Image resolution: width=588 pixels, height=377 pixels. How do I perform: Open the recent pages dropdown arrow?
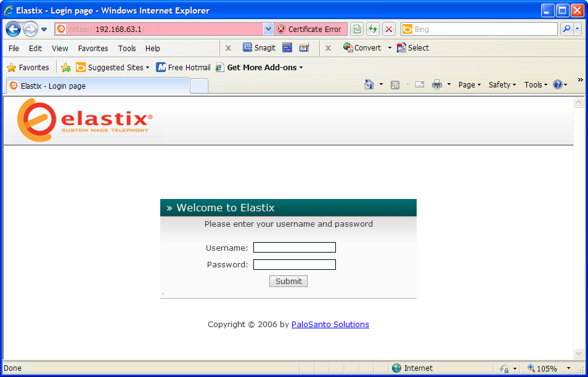pos(44,29)
